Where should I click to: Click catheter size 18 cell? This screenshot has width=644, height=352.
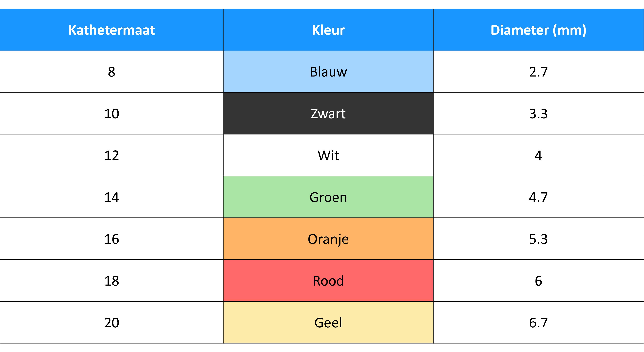(111, 280)
